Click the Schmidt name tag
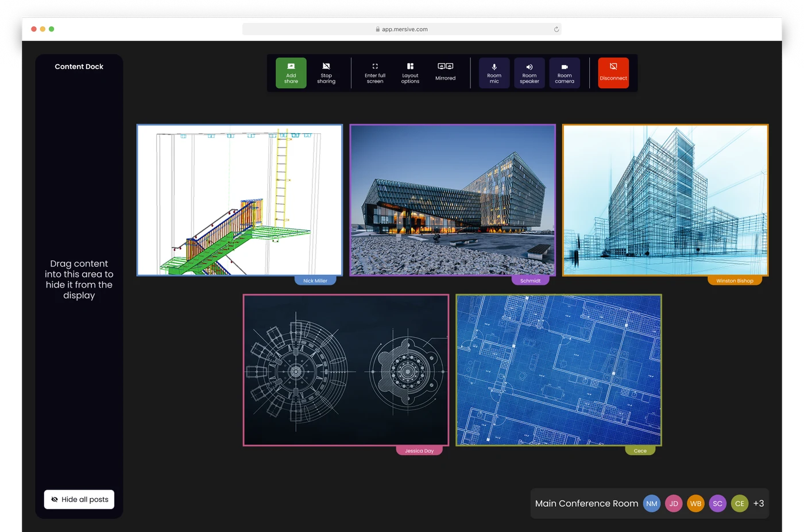 pos(530,281)
